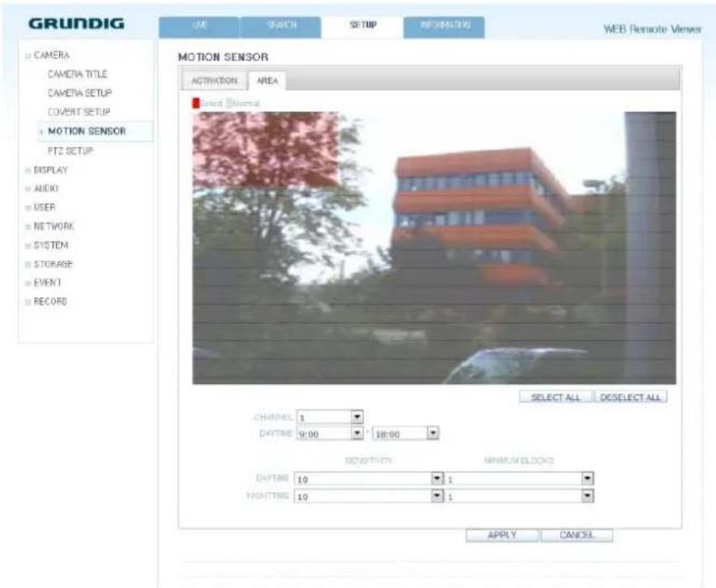Click SELECT ALL button
The width and height of the screenshot is (716, 588).
coord(556,397)
